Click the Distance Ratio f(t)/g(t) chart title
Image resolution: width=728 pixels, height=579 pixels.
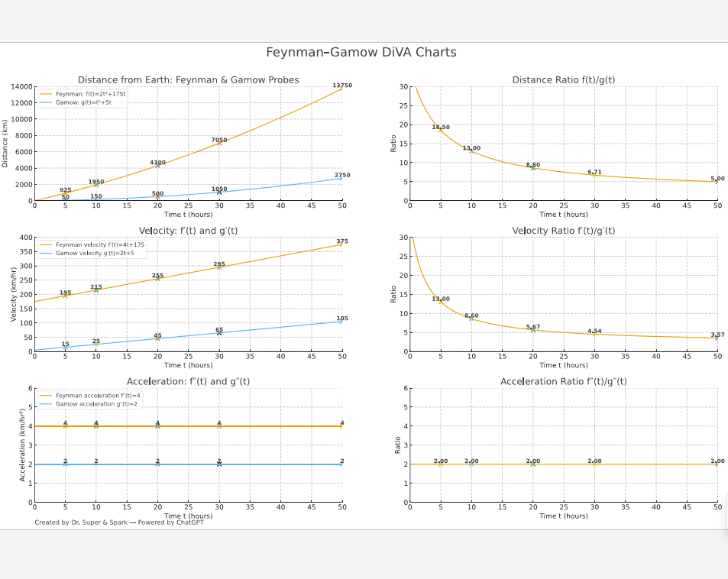click(x=563, y=80)
